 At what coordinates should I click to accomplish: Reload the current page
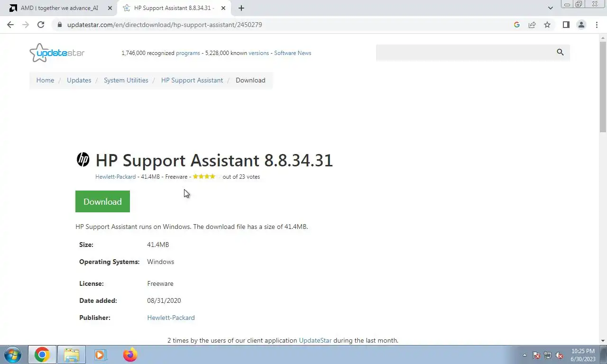[x=41, y=25]
